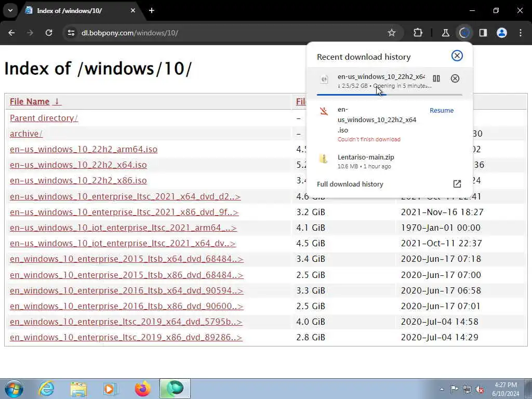The image size is (532, 399).
Task: Download iot enterprise ltsc 2021 arm64 ISO
Action: point(123,228)
